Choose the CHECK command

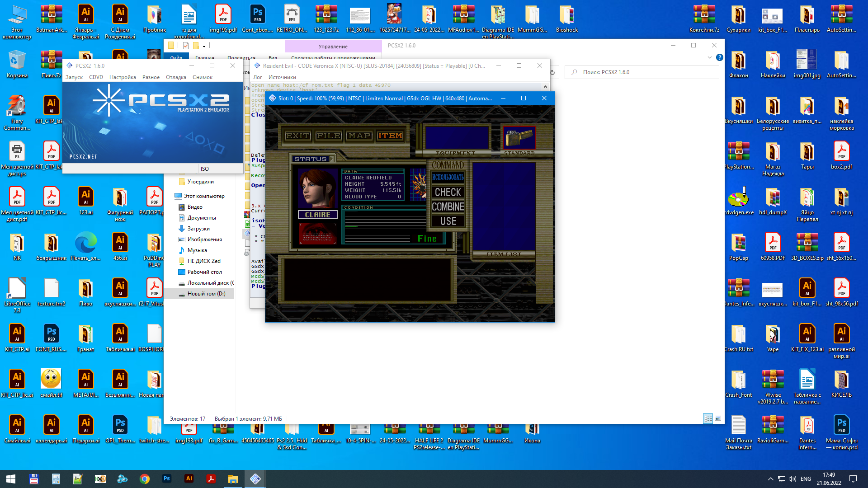448,192
